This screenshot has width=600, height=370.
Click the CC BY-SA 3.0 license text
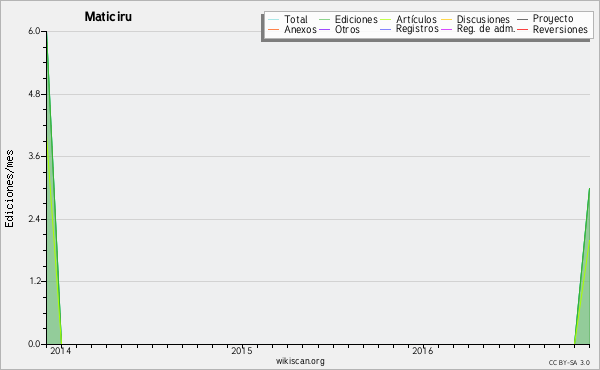click(x=569, y=362)
